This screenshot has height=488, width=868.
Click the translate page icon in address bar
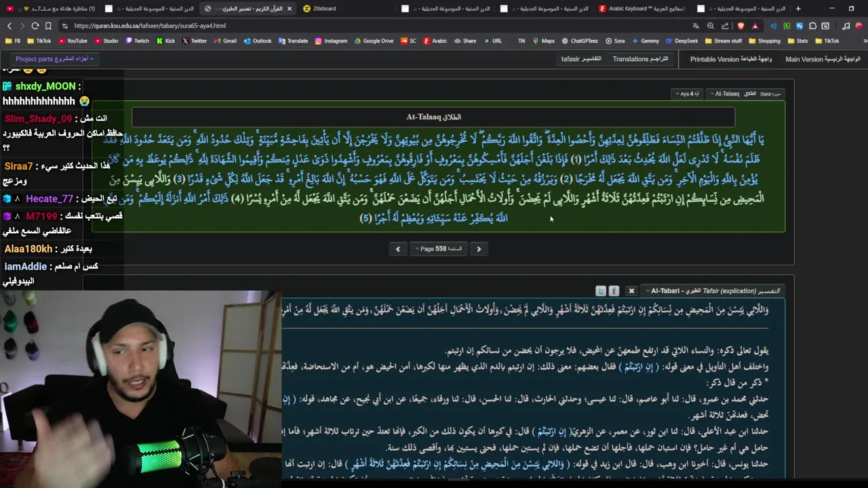pos(696,26)
